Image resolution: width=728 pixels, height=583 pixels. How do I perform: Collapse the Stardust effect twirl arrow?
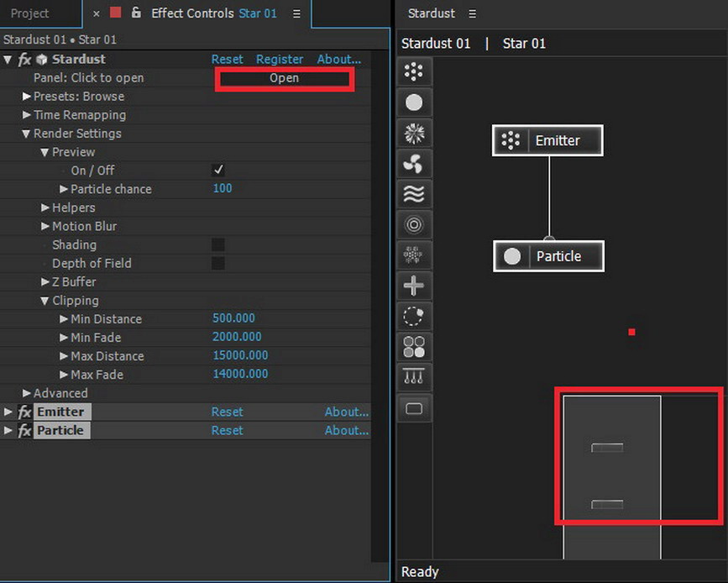click(8, 60)
